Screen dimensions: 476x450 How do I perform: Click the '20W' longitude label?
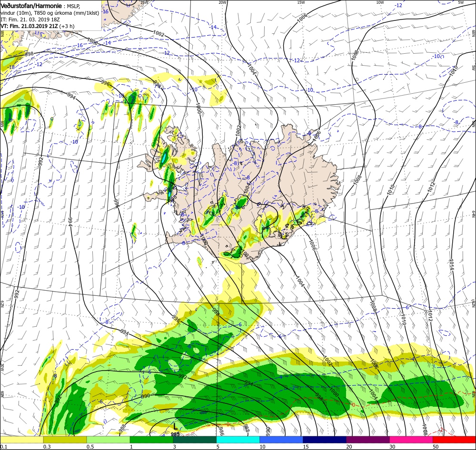pyautogui.click(x=222, y=2)
